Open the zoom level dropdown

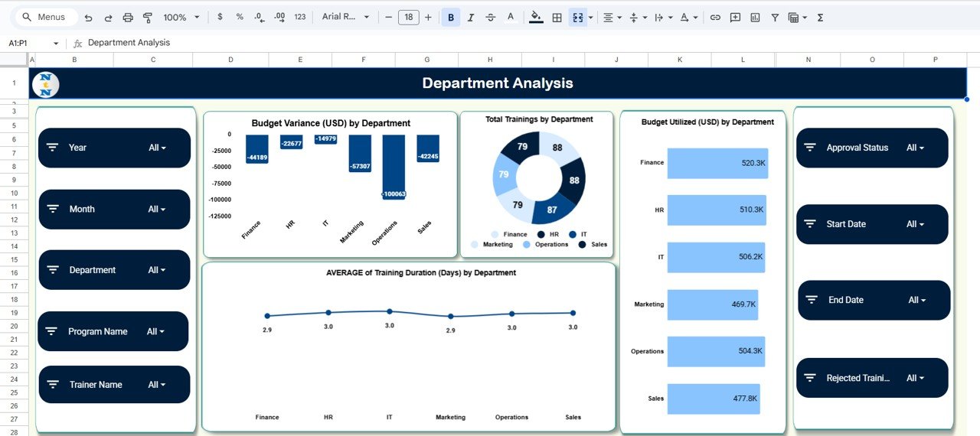coord(181,17)
